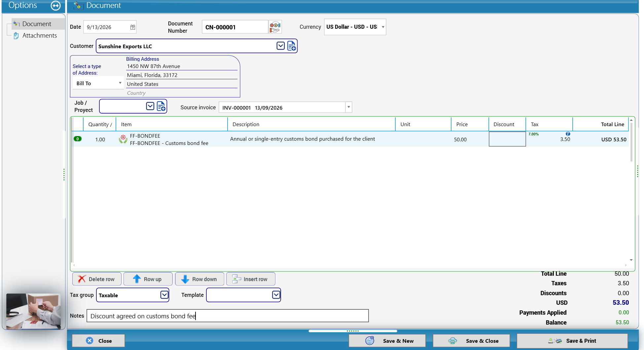This screenshot has width=644, height=350.
Task: Click the document number sequence icon
Action: [x=275, y=27]
